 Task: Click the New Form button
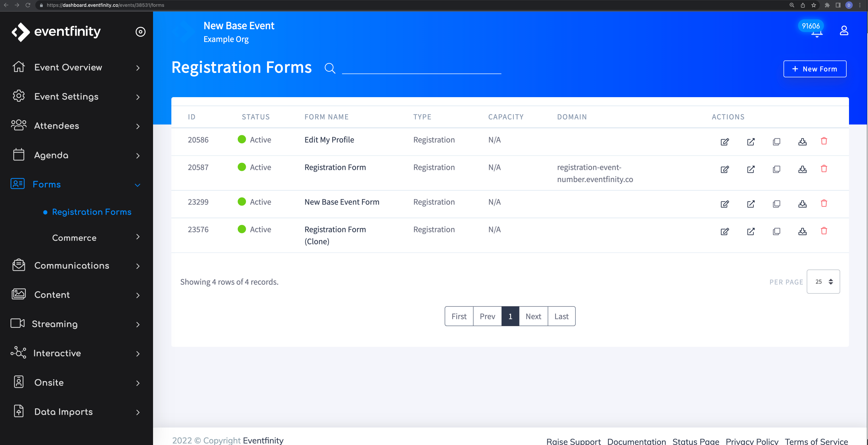coord(814,69)
